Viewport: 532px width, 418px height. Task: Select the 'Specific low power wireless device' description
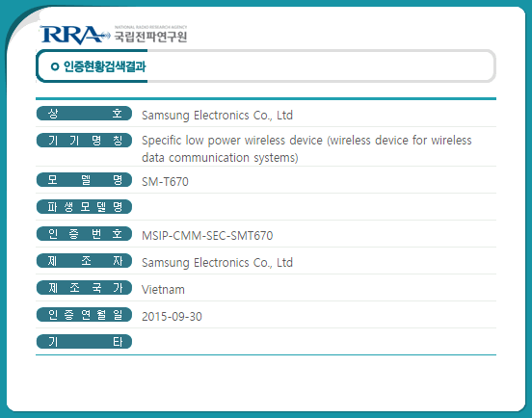pos(306,149)
